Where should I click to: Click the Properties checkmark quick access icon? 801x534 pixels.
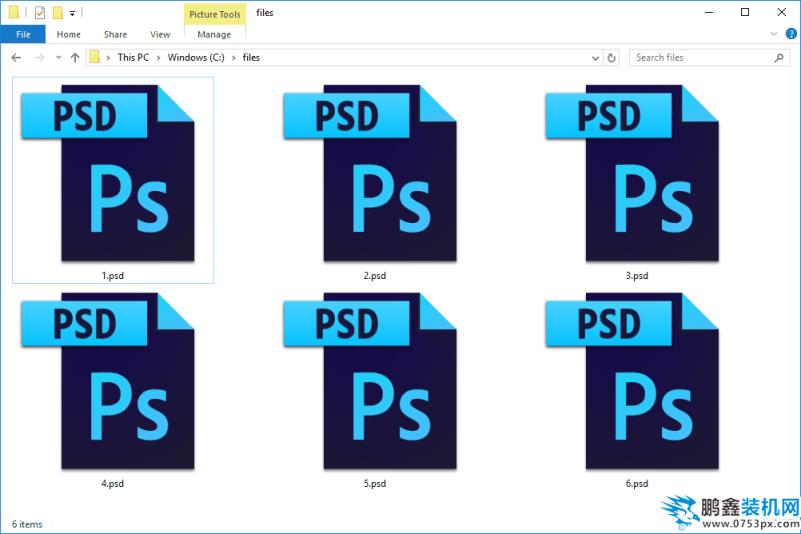[x=40, y=12]
